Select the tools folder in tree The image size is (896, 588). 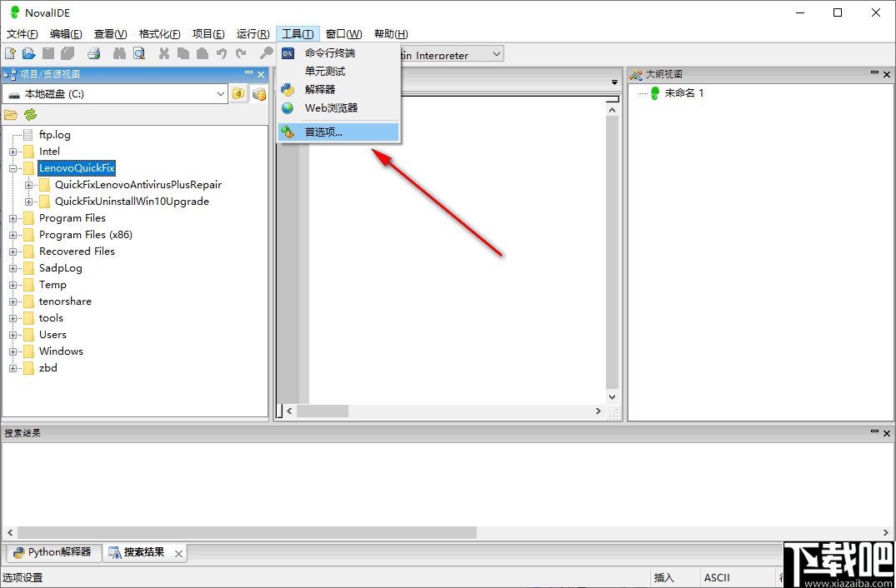click(x=51, y=318)
